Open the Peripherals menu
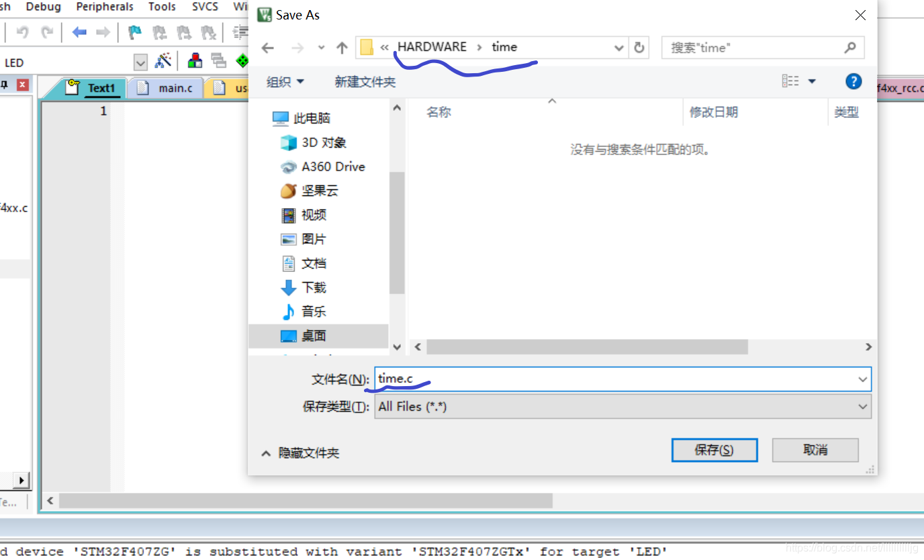 point(105,7)
